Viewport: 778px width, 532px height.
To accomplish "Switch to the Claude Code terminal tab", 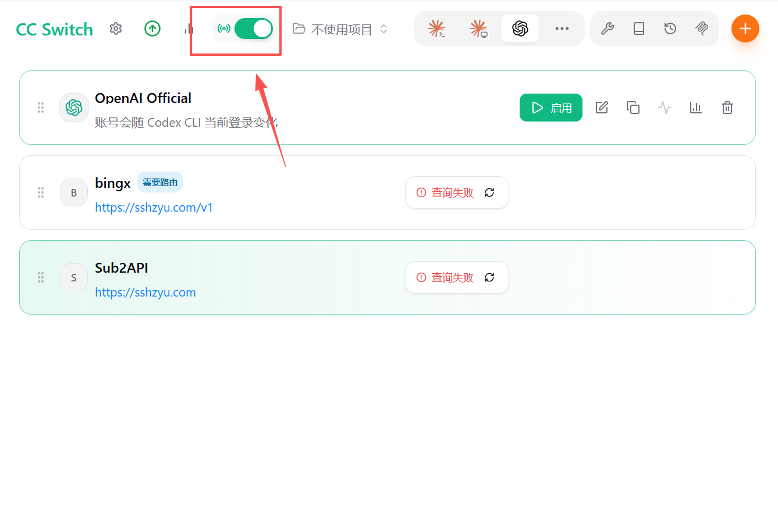I will click(x=436, y=28).
